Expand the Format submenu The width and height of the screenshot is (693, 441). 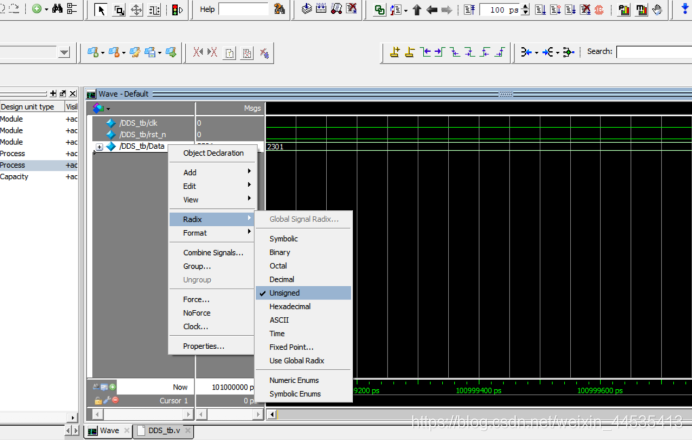(212, 233)
